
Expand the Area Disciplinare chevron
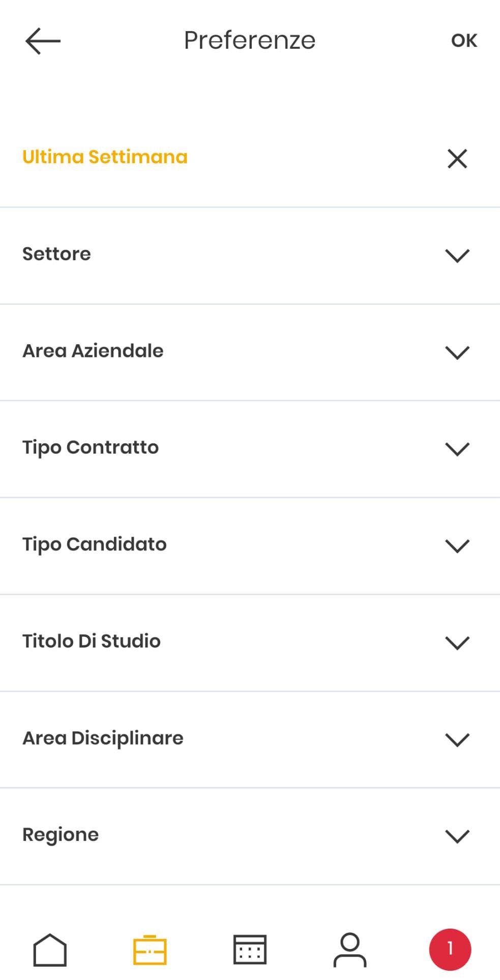click(x=457, y=739)
